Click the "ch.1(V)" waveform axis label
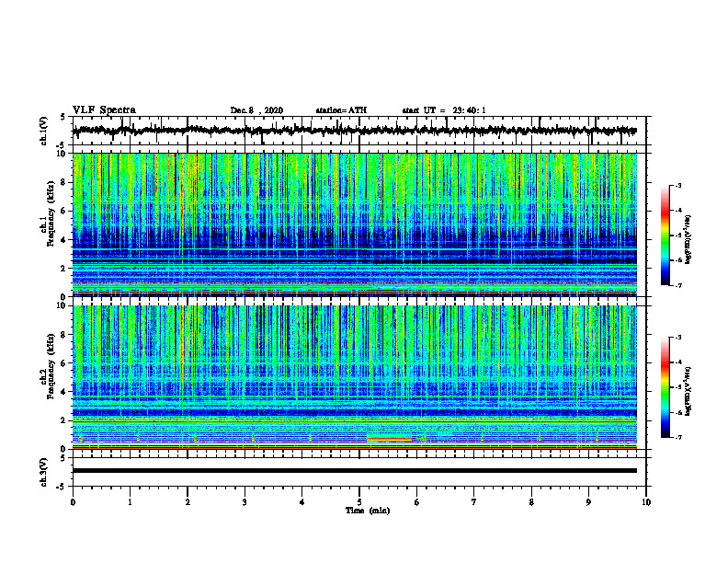 pyautogui.click(x=44, y=131)
